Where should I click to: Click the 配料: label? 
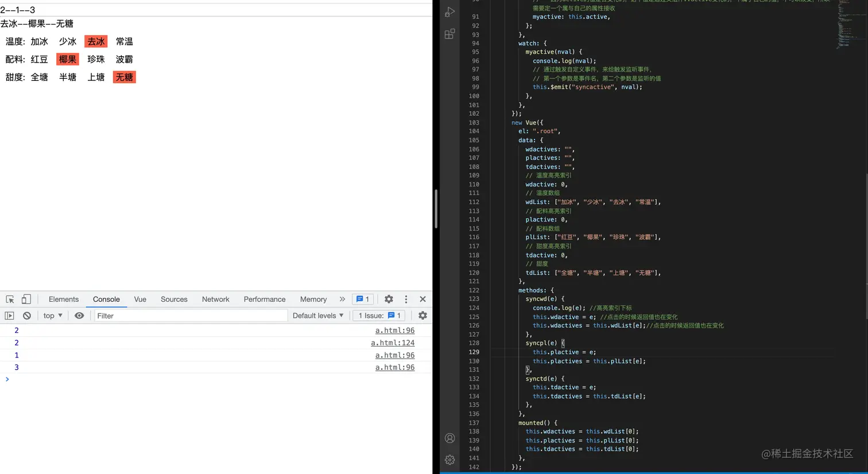pyautogui.click(x=15, y=59)
